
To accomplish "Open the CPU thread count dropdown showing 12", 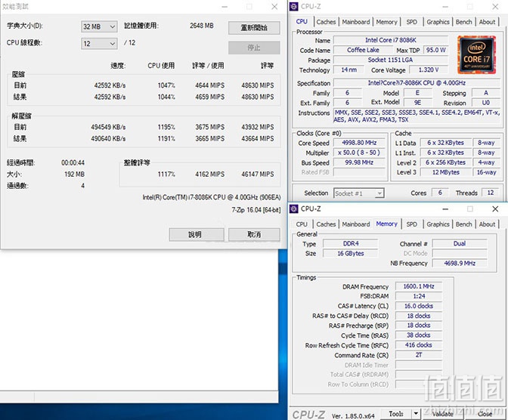I will [x=99, y=43].
